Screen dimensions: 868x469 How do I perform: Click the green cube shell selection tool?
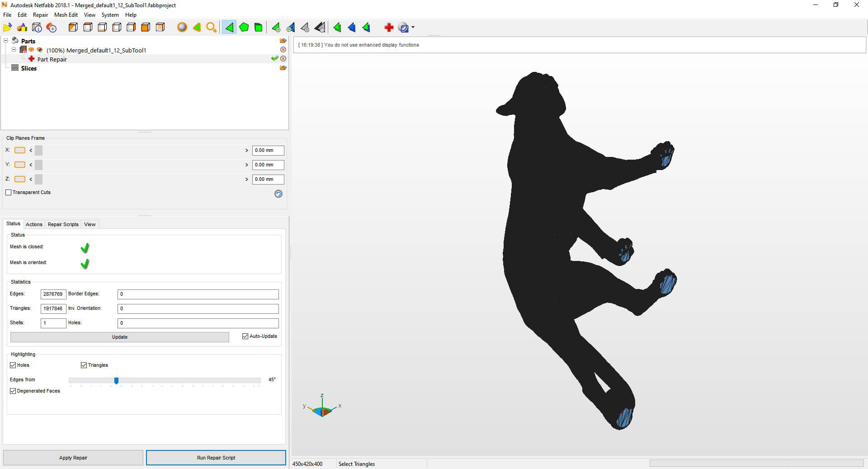click(259, 28)
